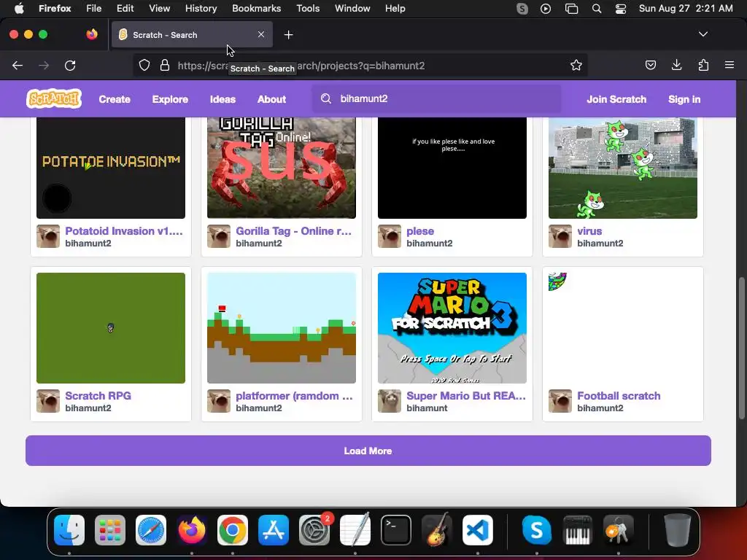Viewport: 747px width, 560px height.
Task: Click the author avatar beside Scratch RPG
Action: 48,401
